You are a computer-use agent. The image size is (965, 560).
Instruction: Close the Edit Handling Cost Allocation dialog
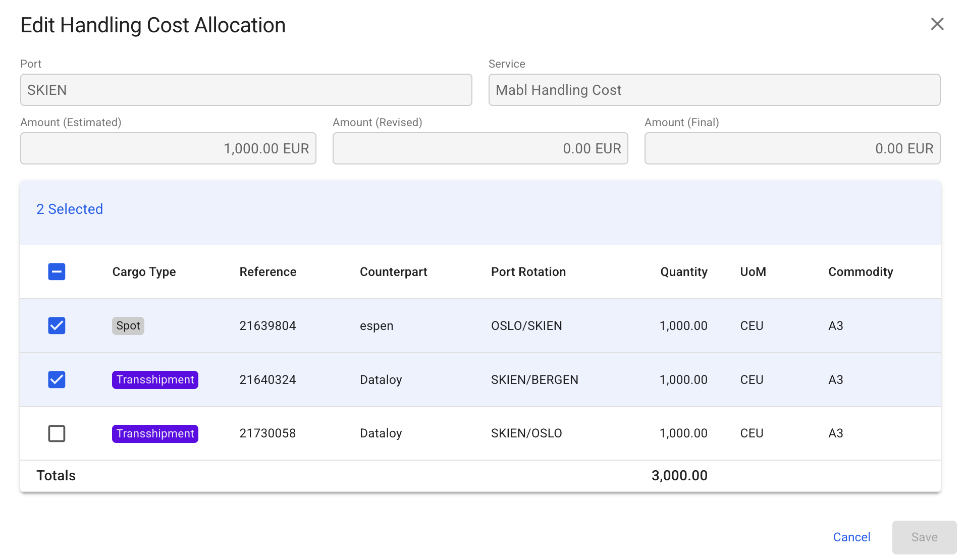tap(937, 24)
